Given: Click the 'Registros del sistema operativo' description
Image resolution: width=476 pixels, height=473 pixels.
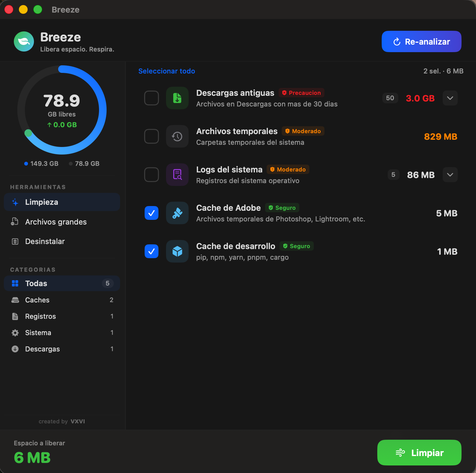Looking at the screenshot, I should point(248,181).
